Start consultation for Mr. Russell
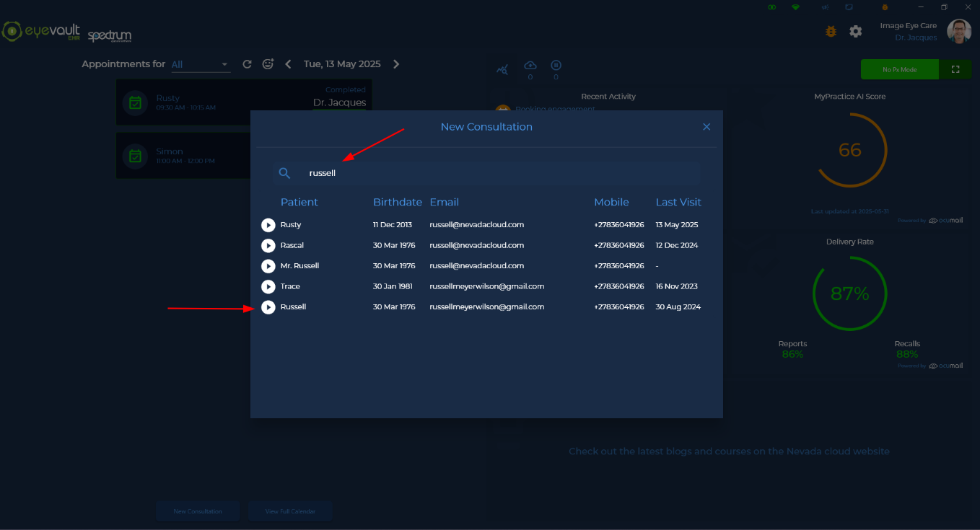980x530 pixels. pyautogui.click(x=268, y=266)
